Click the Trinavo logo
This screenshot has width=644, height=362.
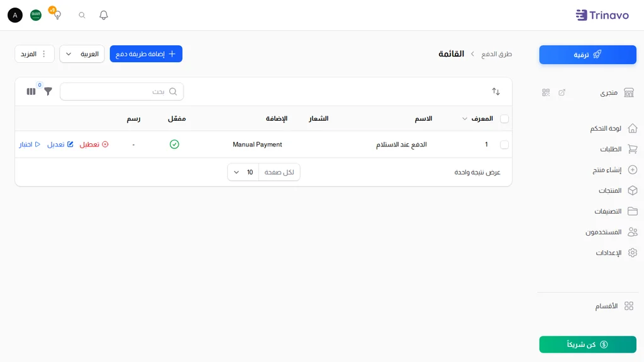click(602, 15)
